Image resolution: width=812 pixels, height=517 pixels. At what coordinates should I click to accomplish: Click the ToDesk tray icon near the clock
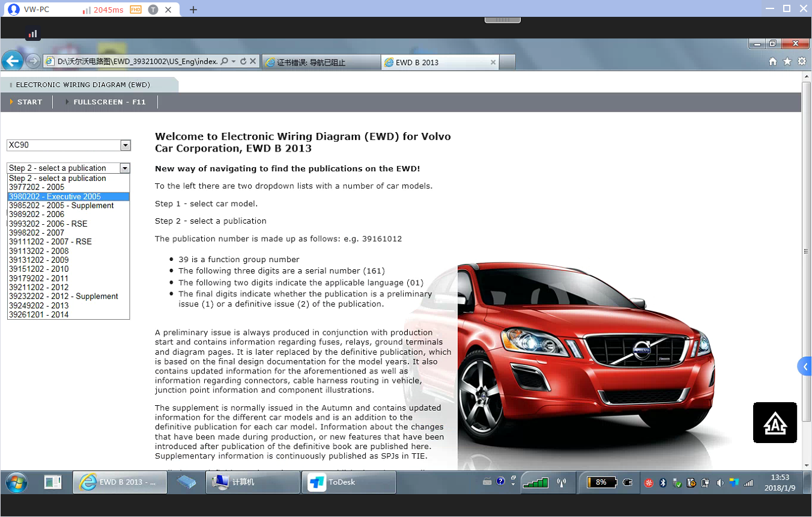(733, 482)
